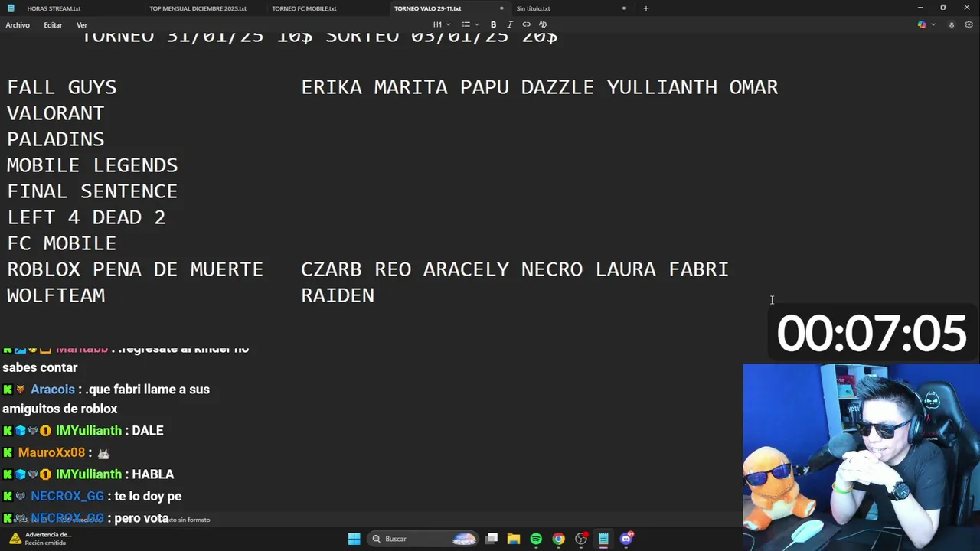980x551 pixels.
Task: Open Discord from the taskbar
Action: pos(626,539)
